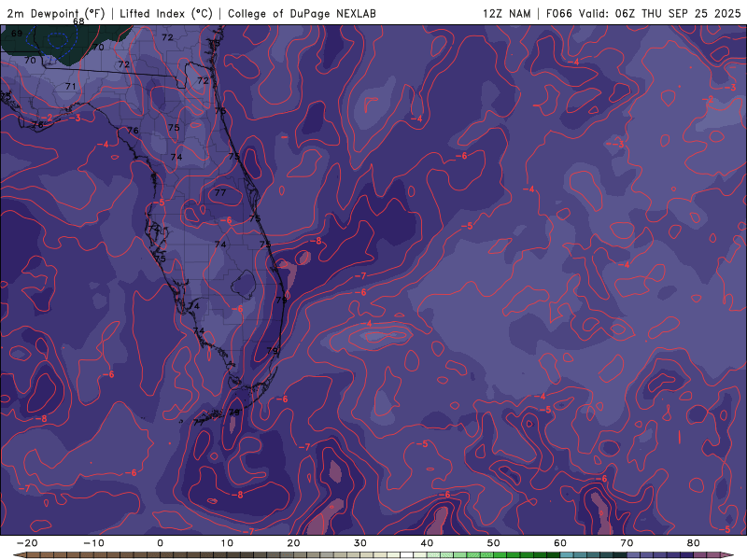Viewport: 747px width, 560px height.
Task: Click the "Lifted Index (°C)" header label
Action: point(166,13)
